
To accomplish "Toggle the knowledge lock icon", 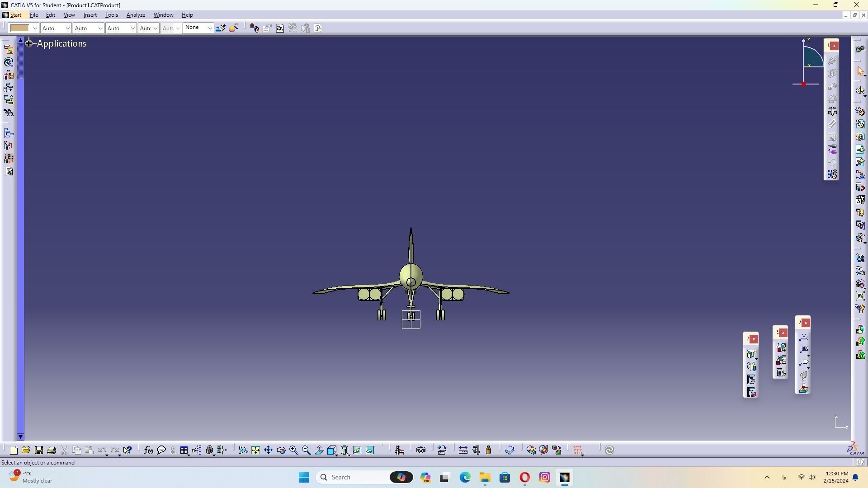I will [210, 450].
